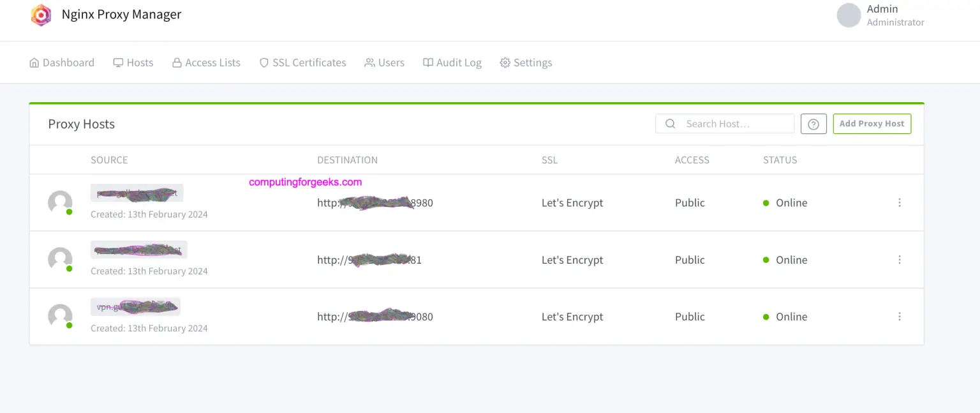Open actions menu for the 8980 host

(900, 202)
